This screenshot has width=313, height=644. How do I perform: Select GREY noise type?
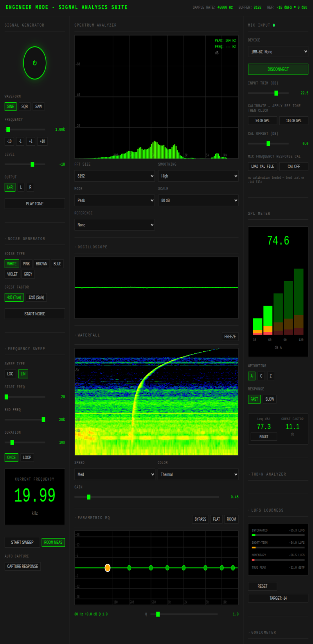click(x=28, y=274)
